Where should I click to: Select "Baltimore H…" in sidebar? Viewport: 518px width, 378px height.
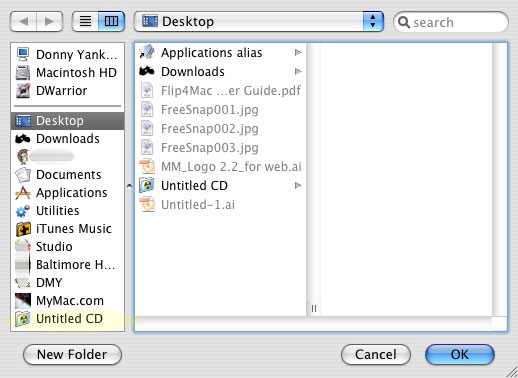coord(76,265)
